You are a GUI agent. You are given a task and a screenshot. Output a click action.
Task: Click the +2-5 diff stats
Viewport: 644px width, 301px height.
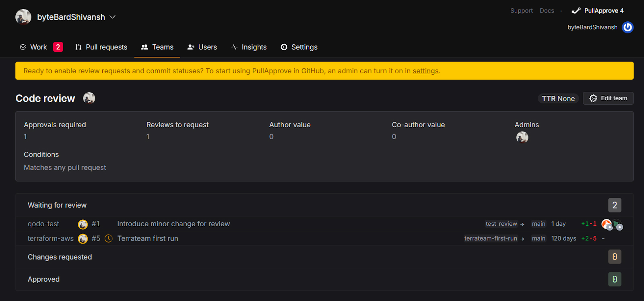tap(589, 239)
